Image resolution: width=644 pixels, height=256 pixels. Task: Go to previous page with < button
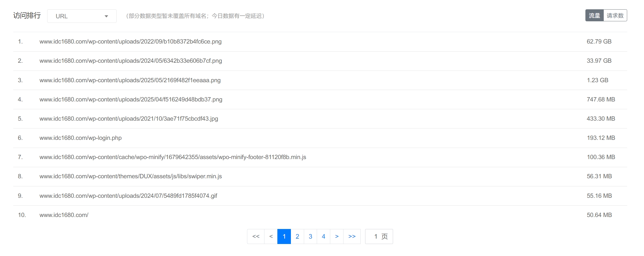click(271, 236)
